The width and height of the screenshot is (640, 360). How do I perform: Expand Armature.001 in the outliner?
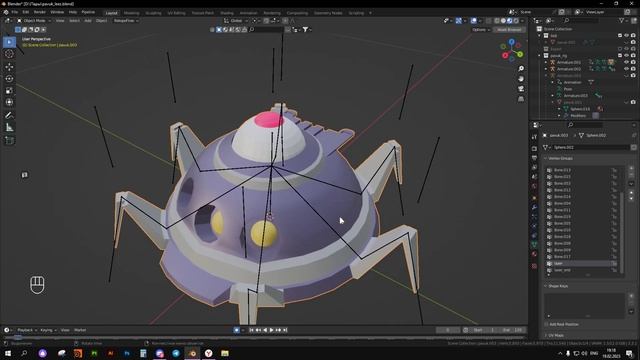546,62
